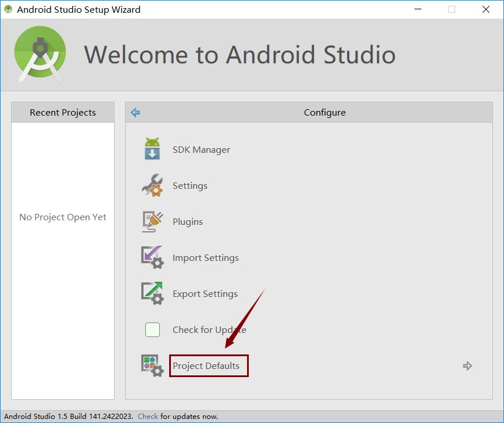Select Check for Update entry
Viewport: 504px width, 423px height.
coord(210,330)
